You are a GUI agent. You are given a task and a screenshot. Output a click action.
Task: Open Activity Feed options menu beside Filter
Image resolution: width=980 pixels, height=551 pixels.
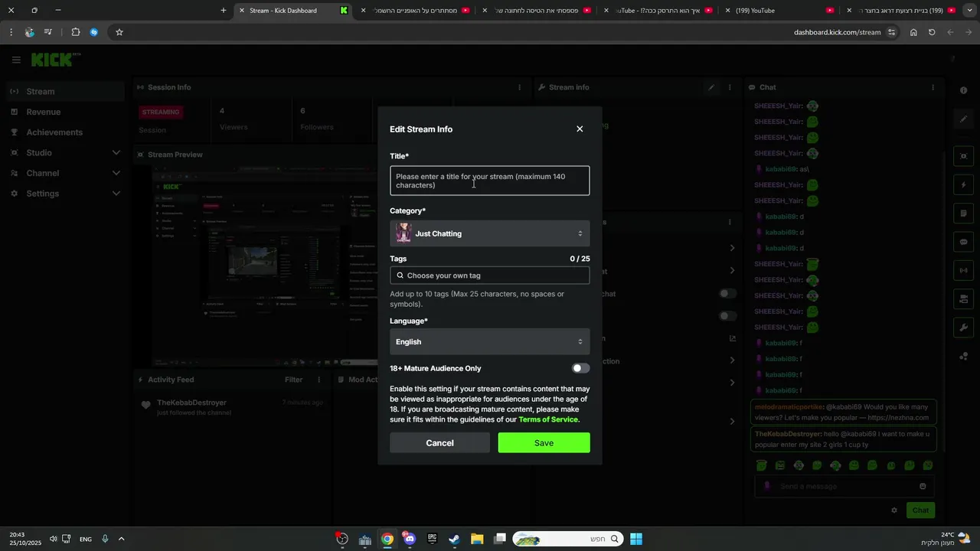pyautogui.click(x=319, y=380)
